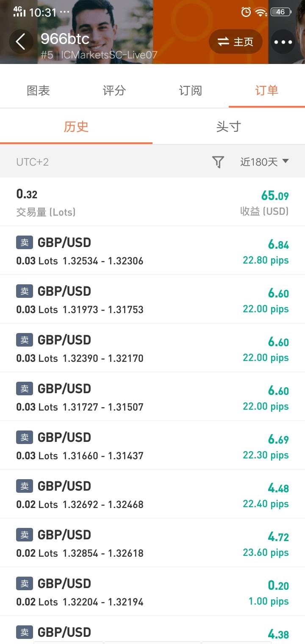Show the 历史 orders sub-tab
Image resolution: width=305 pixels, height=644 pixels.
click(x=76, y=127)
